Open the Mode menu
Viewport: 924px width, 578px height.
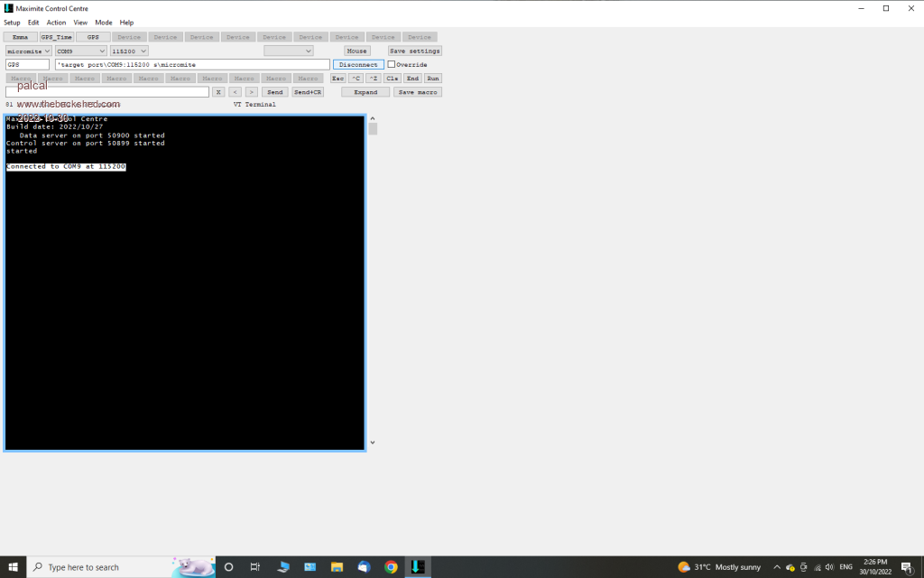(x=104, y=23)
